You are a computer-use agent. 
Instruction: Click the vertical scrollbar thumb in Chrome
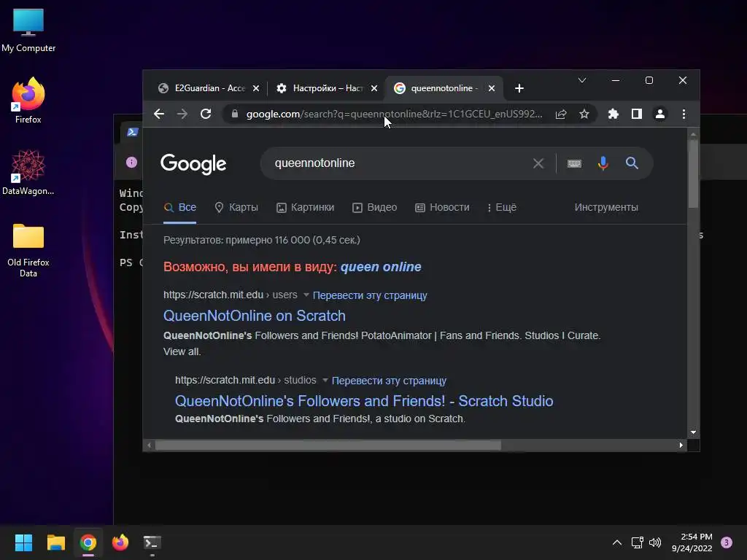pos(693,174)
